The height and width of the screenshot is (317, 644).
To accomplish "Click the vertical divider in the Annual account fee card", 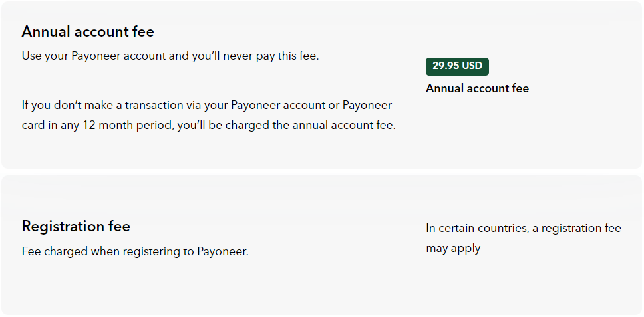I will tap(412, 85).
